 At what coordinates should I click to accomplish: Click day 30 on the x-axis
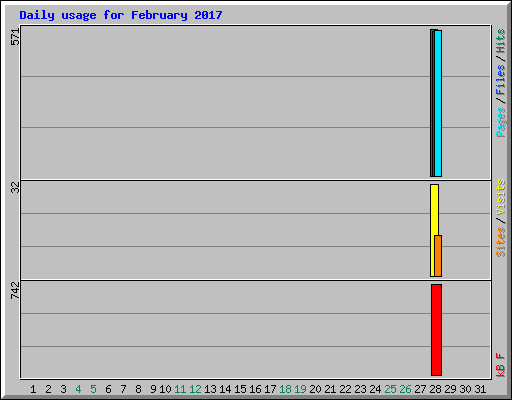pos(465,389)
